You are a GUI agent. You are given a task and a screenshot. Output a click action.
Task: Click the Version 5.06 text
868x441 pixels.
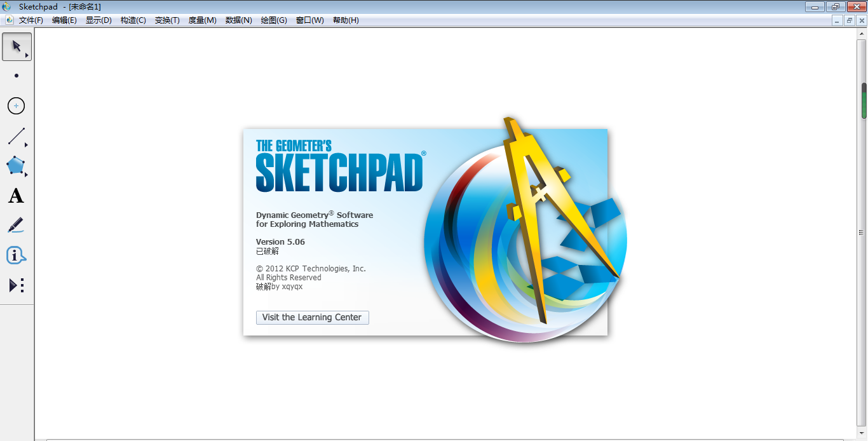pyautogui.click(x=280, y=241)
